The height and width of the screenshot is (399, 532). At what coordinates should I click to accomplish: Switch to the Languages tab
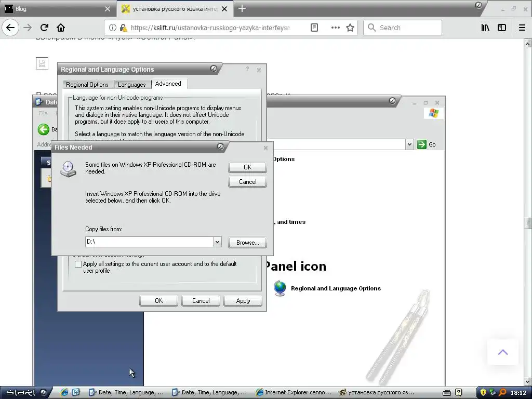[x=131, y=85]
